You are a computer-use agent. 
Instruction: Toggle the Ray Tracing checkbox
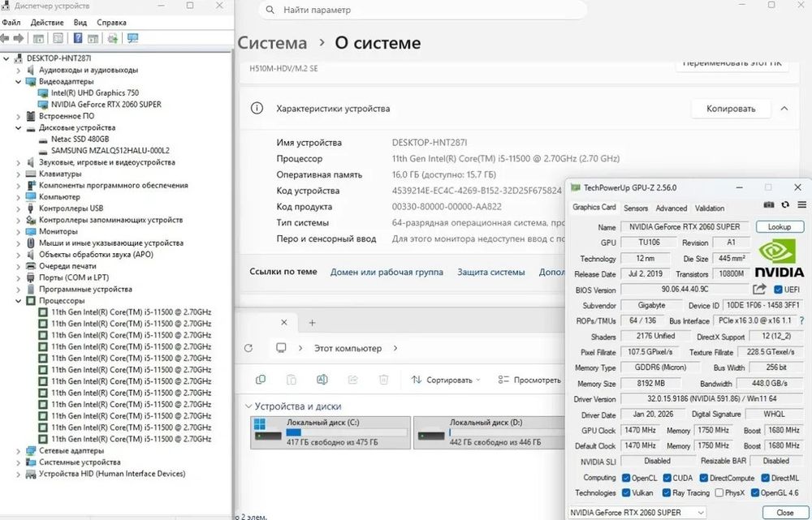click(x=667, y=493)
